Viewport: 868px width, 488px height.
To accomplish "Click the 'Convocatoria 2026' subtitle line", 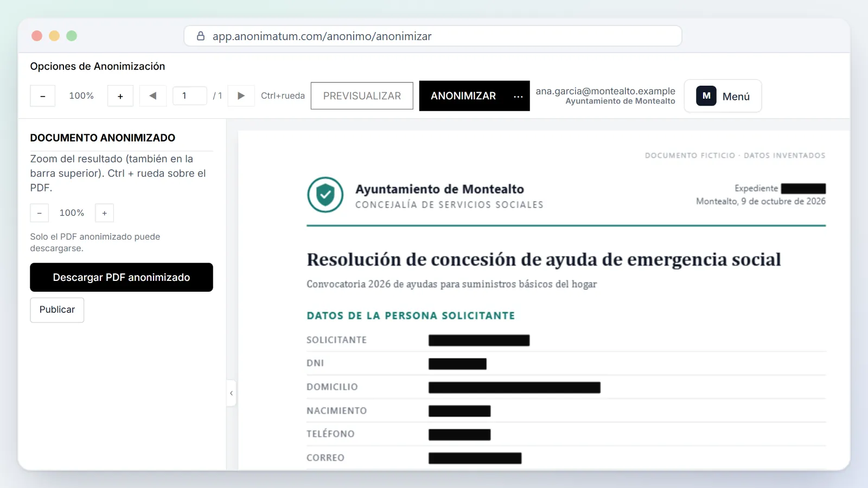I will coord(451,284).
